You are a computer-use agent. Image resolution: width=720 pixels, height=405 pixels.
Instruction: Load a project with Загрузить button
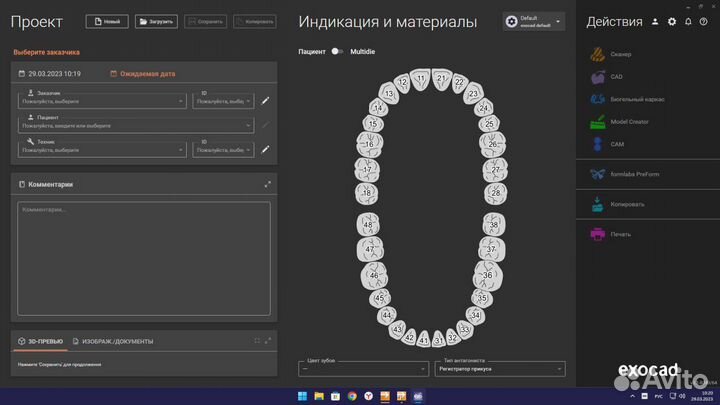click(x=156, y=22)
